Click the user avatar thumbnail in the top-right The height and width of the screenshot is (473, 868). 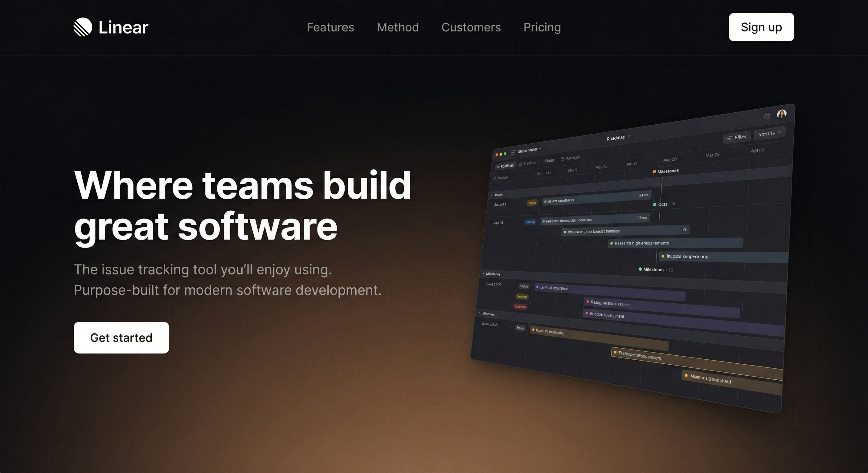tap(782, 114)
